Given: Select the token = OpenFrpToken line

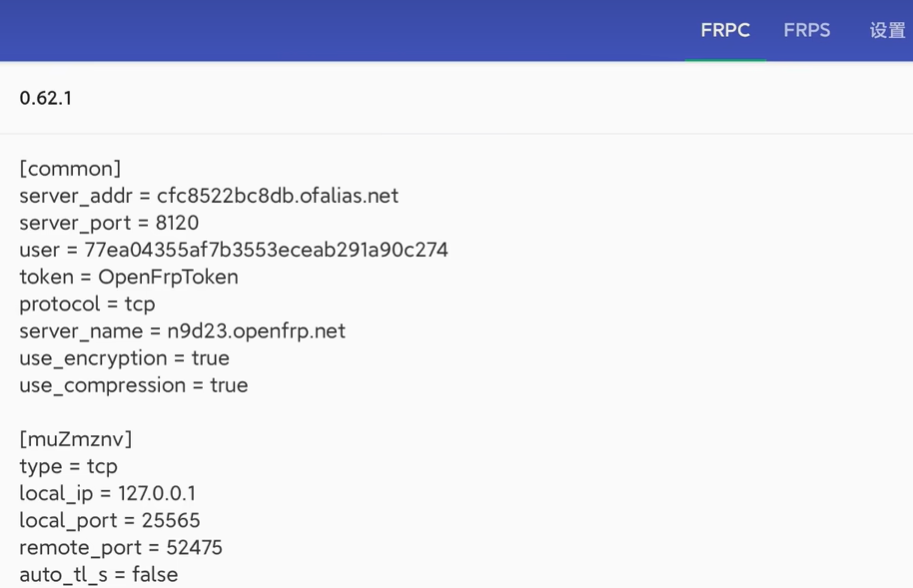Looking at the screenshot, I should [129, 277].
